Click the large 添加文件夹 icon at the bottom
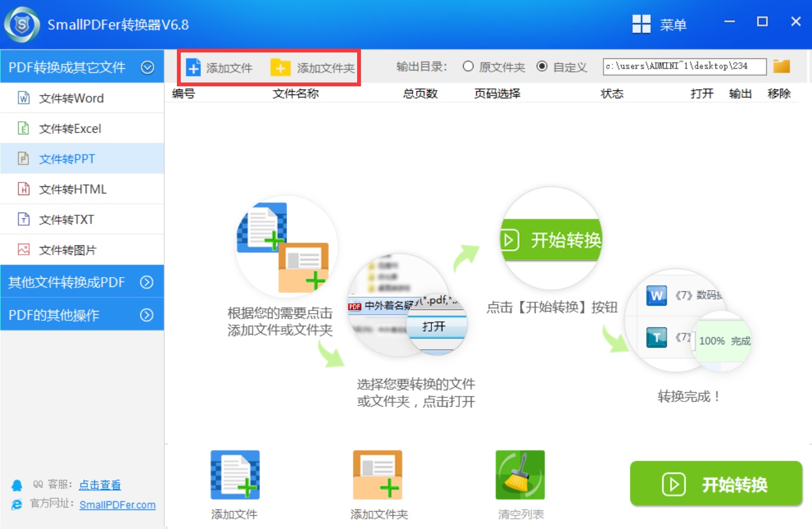Image resolution: width=812 pixels, height=529 pixels. (378, 475)
